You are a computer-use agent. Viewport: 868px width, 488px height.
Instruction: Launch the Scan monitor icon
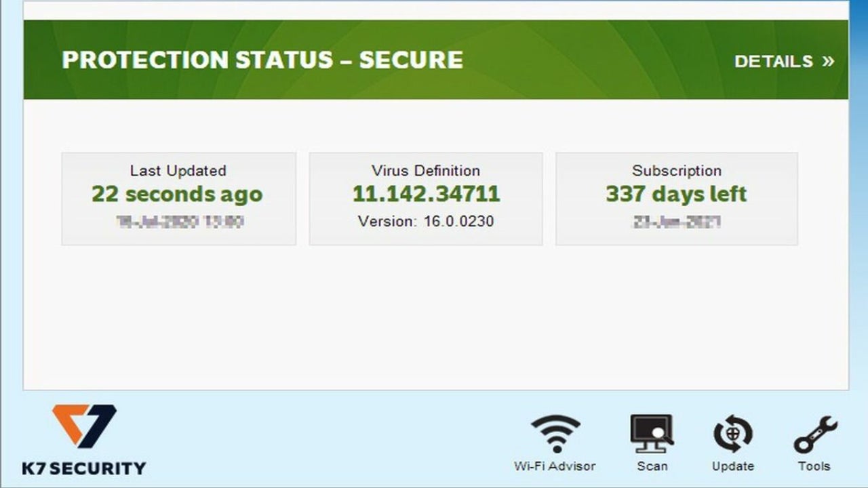tap(652, 434)
